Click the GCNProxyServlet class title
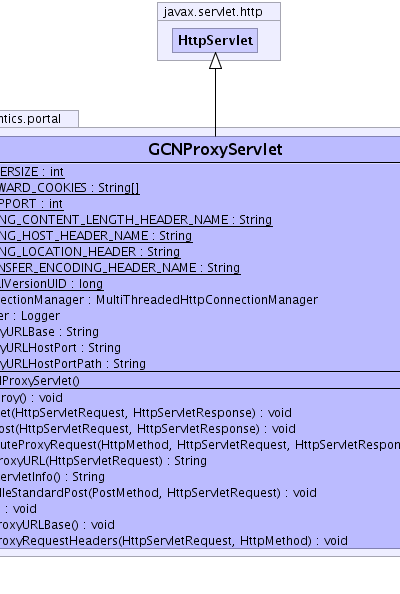The width and height of the screenshot is (400, 594). [x=215, y=149]
